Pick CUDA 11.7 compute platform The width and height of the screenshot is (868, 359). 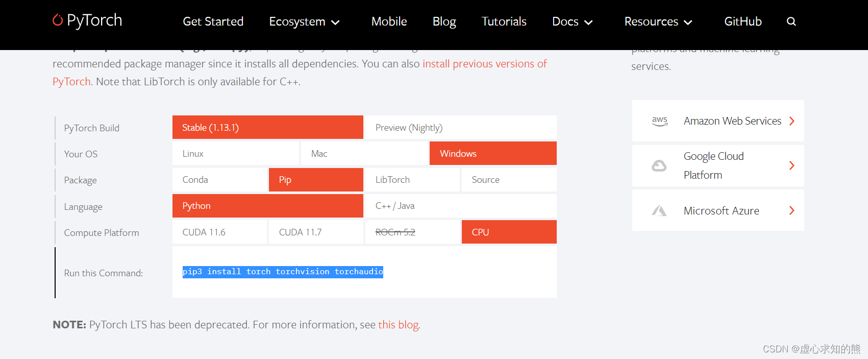pyautogui.click(x=316, y=232)
